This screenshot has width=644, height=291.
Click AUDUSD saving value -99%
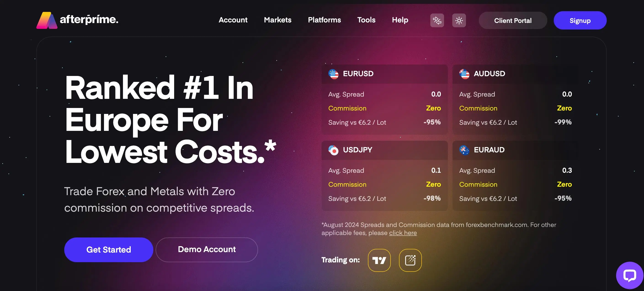pyautogui.click(x=563, y=122)
